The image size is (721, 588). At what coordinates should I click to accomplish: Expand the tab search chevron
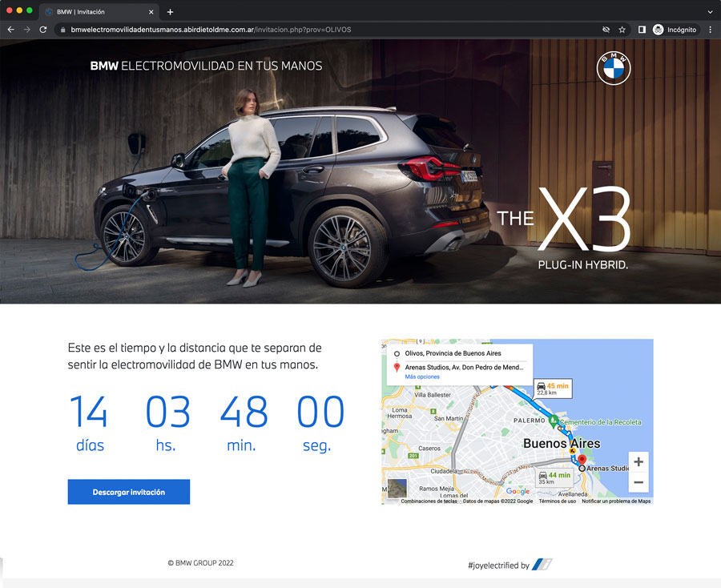(710, 12)
